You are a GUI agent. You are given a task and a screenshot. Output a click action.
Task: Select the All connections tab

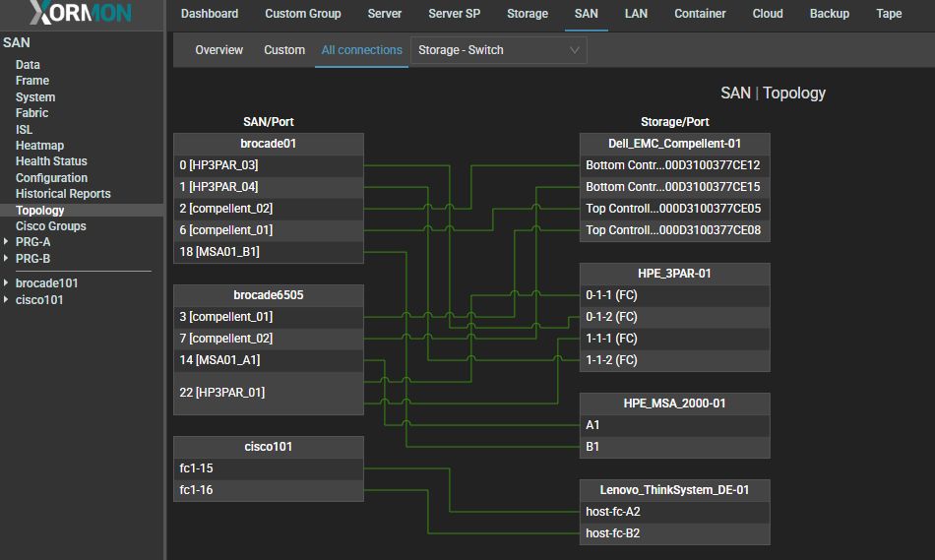[x=361, y=50]
